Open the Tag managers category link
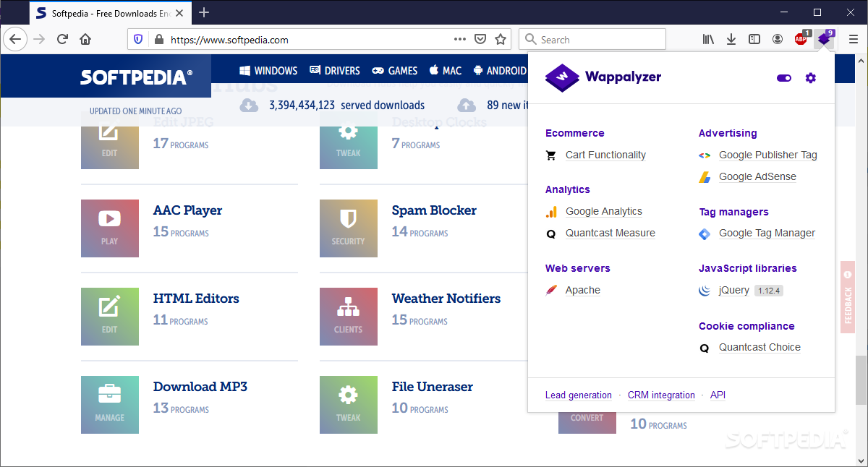The height and width of the screenshot is (467, 868). pos(733,212)
